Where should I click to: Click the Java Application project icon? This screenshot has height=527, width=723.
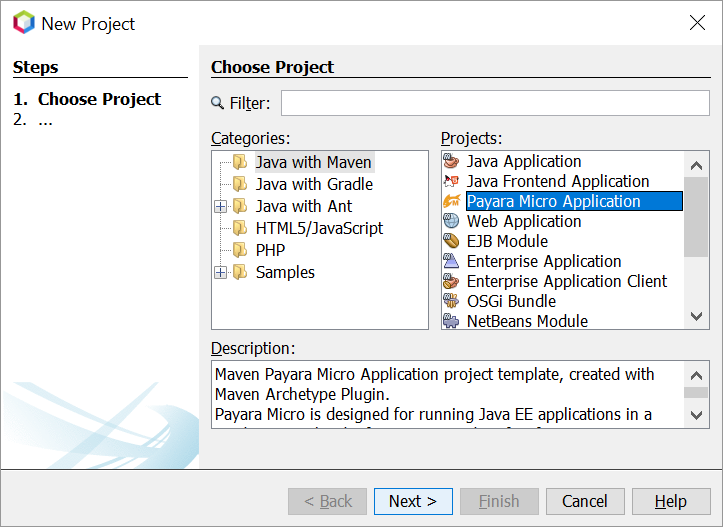(451, 162)
